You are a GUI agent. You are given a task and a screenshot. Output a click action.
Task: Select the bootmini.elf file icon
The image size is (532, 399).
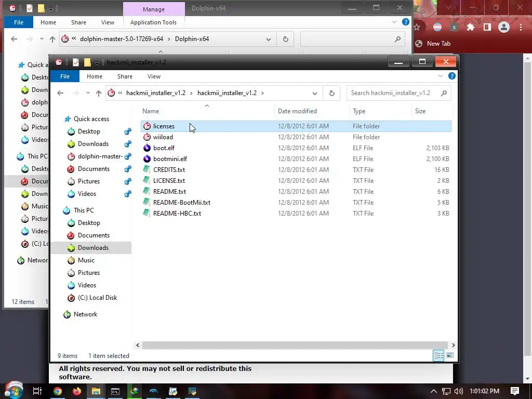coord(147,159)
